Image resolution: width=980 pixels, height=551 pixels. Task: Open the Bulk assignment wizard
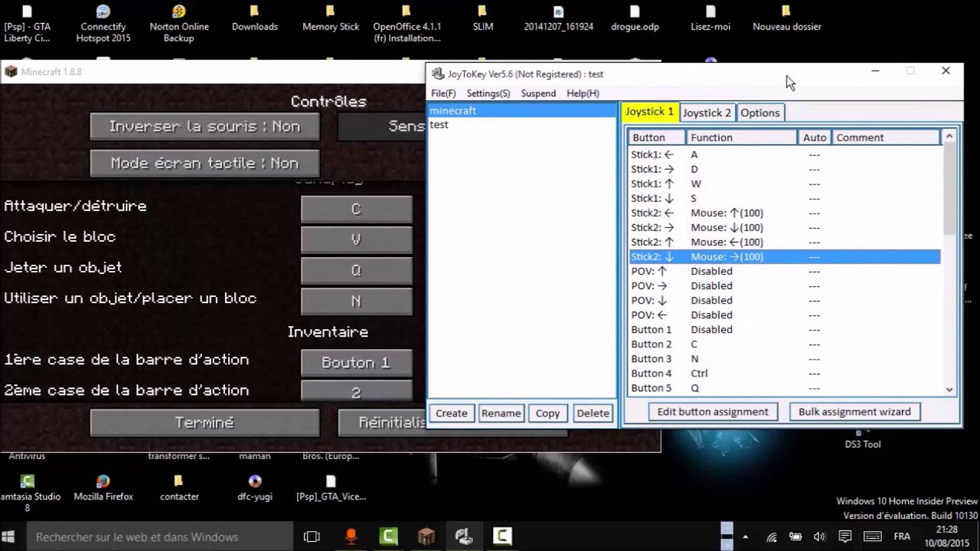pyautogui.click(x=854, y=412)
